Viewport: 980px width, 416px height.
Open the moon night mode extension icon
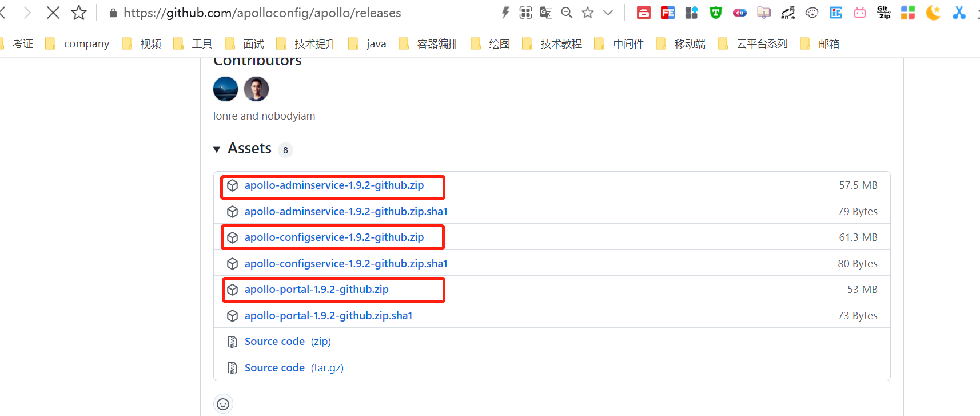point(933,13)
